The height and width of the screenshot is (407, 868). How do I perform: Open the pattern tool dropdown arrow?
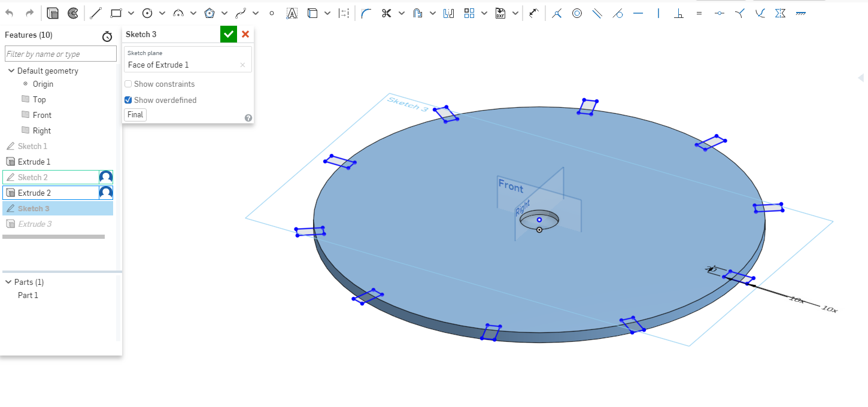coord(484,13)
